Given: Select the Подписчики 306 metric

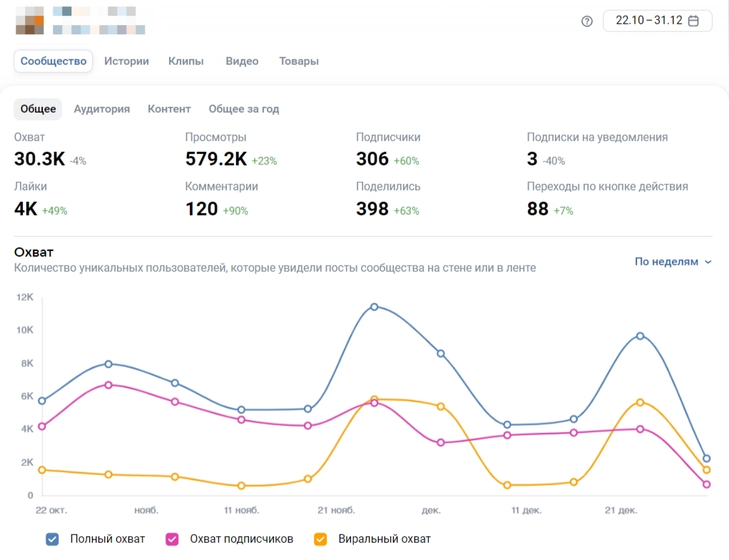Looking at the screenshot, I should coord(388,150).
